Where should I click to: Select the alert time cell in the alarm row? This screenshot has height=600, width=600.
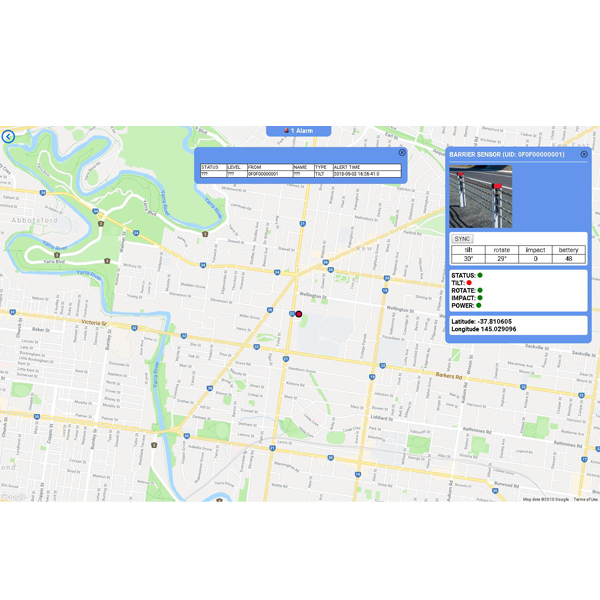point(367,174)
